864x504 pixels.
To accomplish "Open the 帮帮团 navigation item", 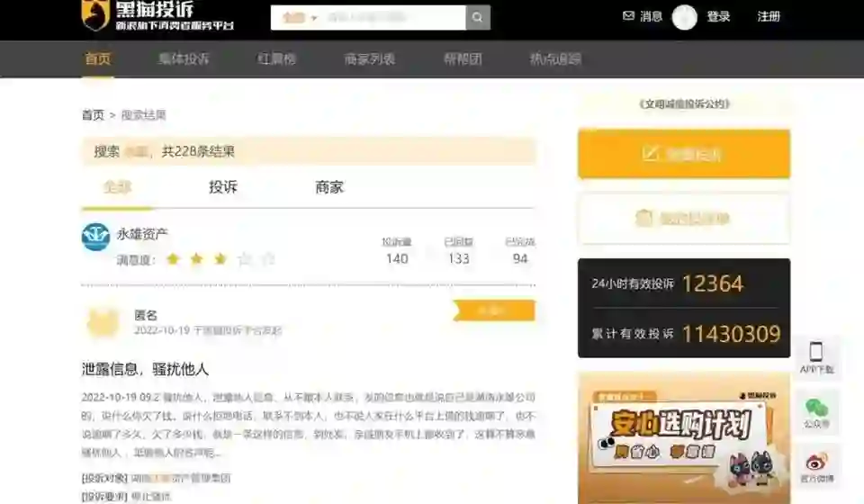I will (x=463, y=58).
